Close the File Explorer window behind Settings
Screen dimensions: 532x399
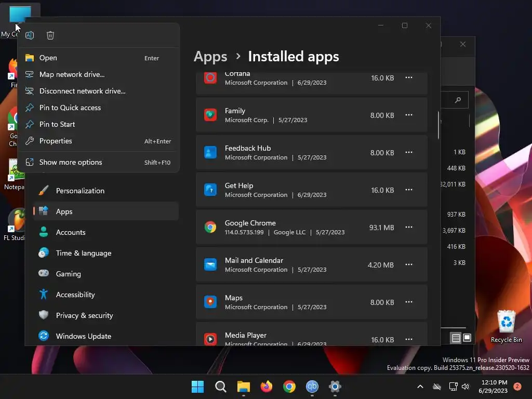pyautogui.click(x=463, y=45)
